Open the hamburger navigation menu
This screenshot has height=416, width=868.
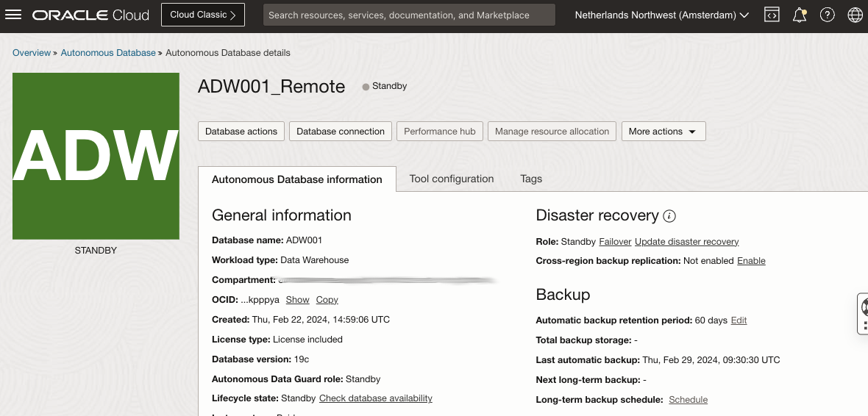click(x=13, y=15)
